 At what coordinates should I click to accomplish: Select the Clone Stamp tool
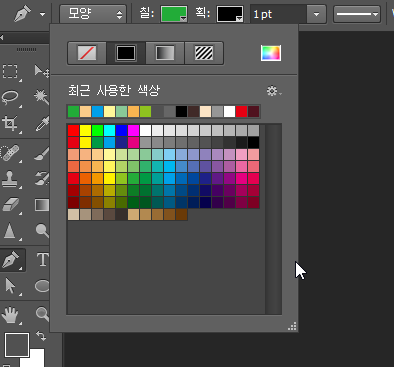(10, 179)
